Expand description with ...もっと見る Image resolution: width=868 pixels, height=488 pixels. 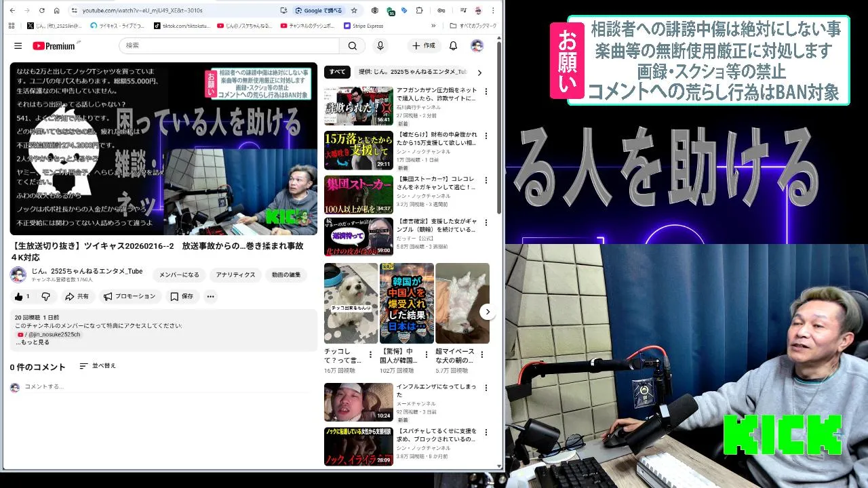(x=33, y=342)
